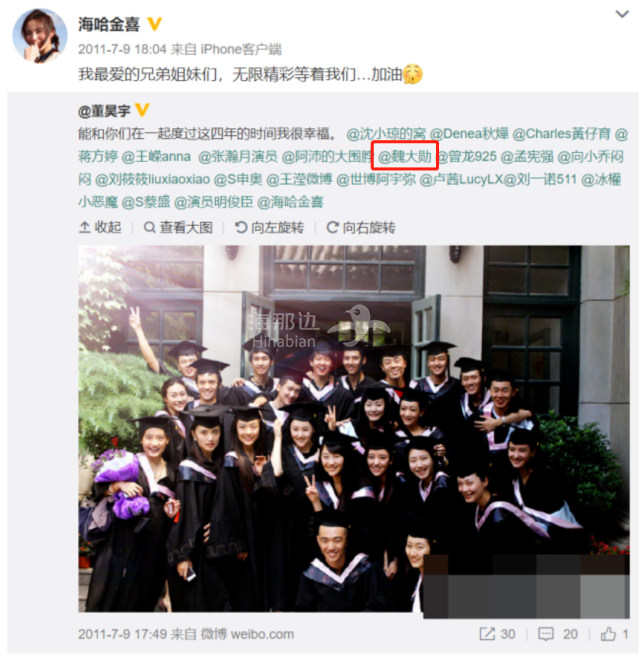Image resolution: width=641 pixels, height=657 pixels.
Task: Open the 2011-7-9 17:49 timestamp link
Action: click(122, 634)
